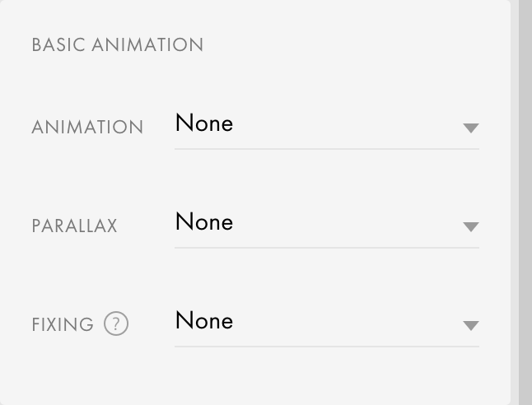Screen dimensions: 532x405
Task: Click the Parallax dropdown arrow
Action: pyautogui.click(x=470, y=226)
